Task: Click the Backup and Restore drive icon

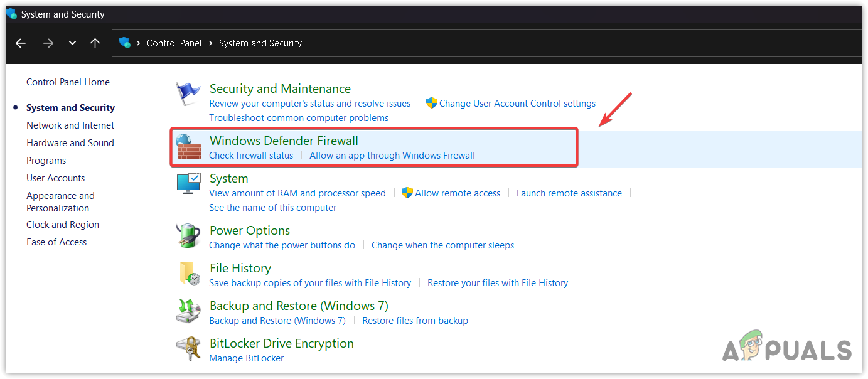Action: 188,311
